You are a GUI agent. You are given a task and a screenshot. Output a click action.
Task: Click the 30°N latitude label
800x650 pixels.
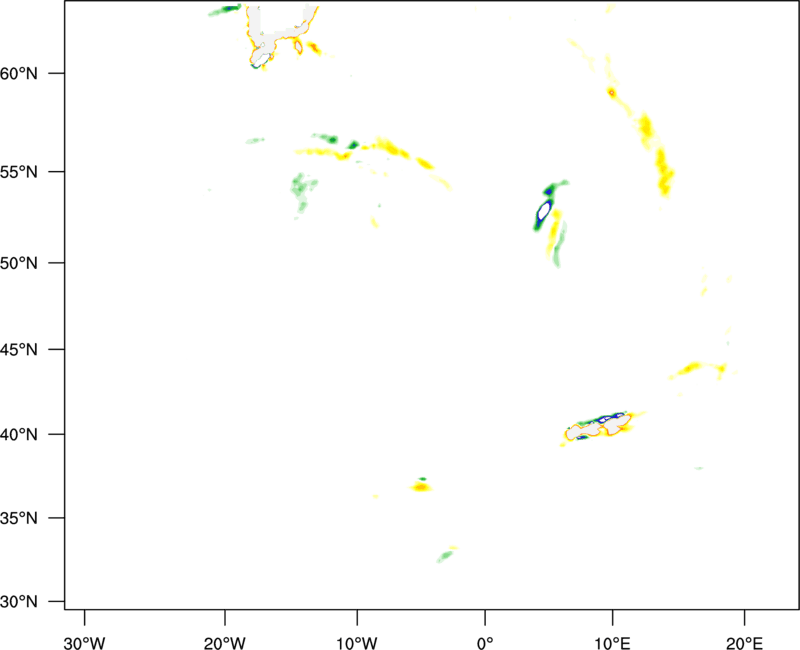[x=19, y=602]
